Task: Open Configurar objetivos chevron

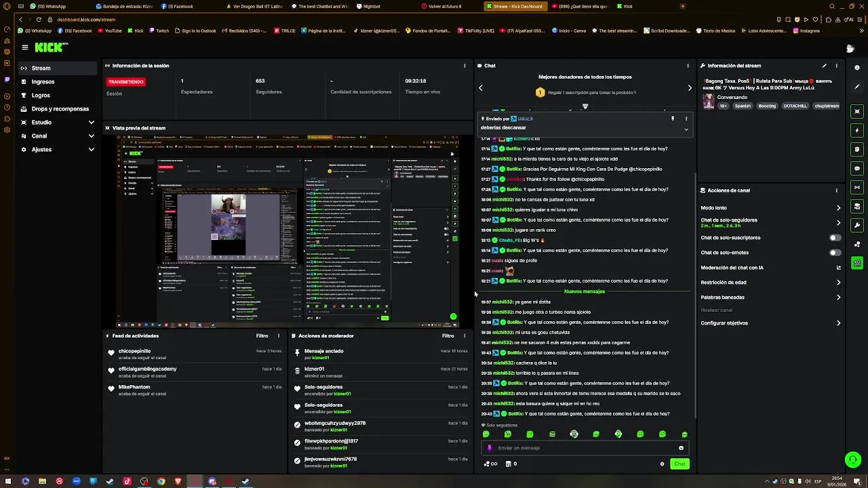Action: click(x=838, y=323)
